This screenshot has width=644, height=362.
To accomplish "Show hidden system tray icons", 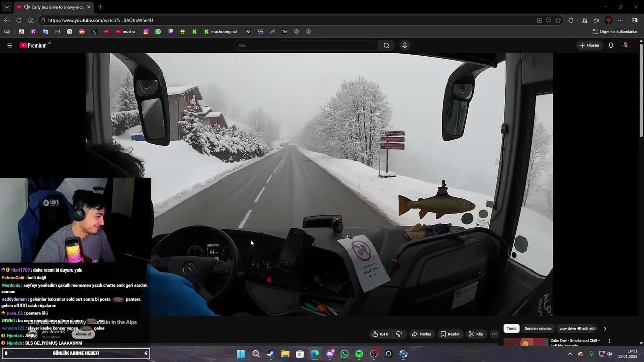I will pos(570,354).
